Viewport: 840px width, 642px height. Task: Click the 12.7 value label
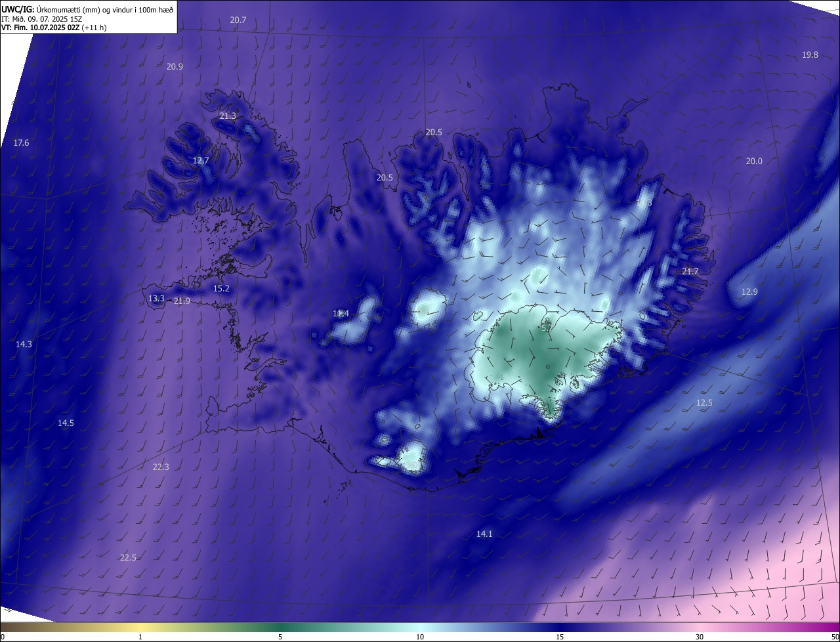(x=201, y=161)
